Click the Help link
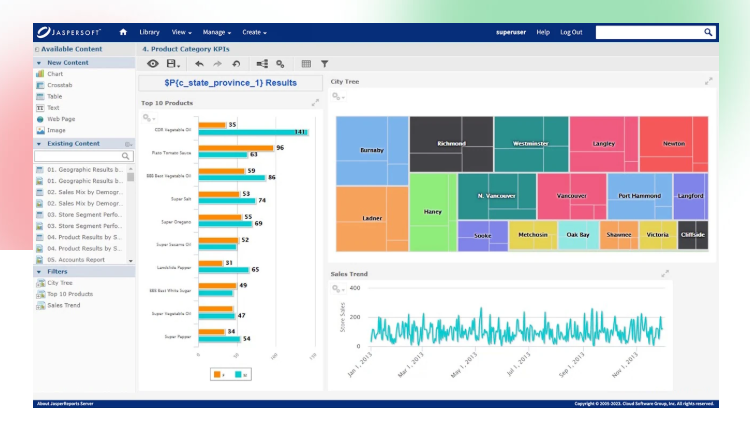 click(x=543, y=32)
